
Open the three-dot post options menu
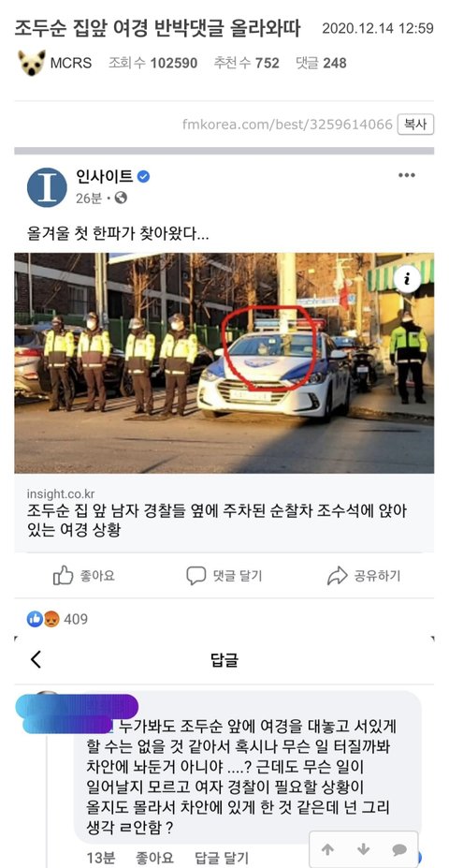click(x=406, y=175)
